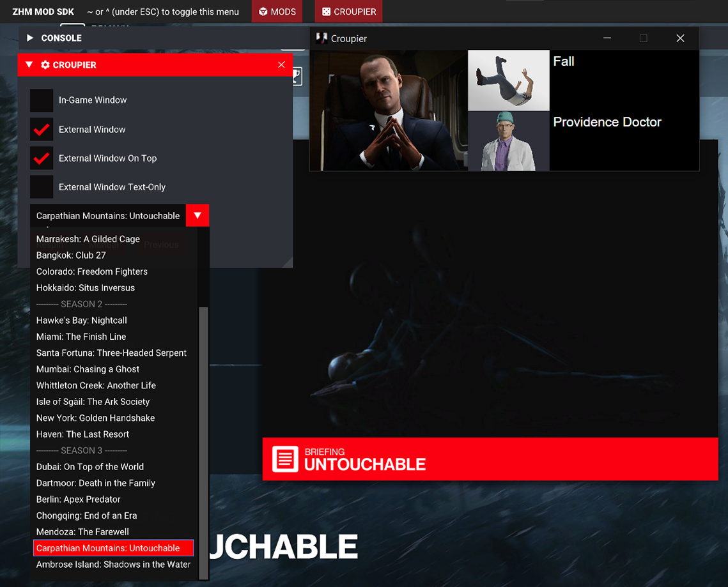The height and width of the screenshot is (587, 728).
Task: Select Berlin: Apex Predator
Action: [79, 499]
